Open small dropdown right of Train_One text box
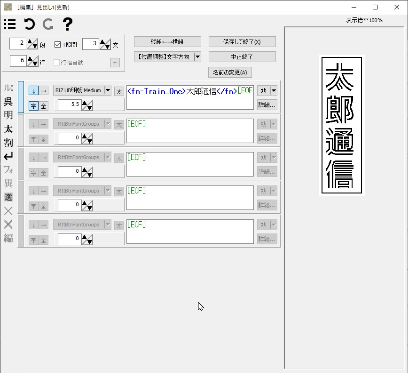The width and height of the screenshot is (408, 373). click(x=267, y=90)
